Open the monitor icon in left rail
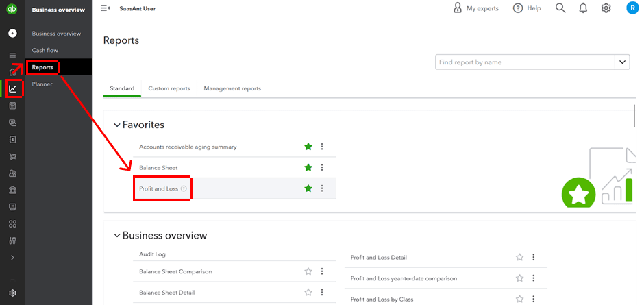Image resolution: width=644 pixels, height=305 pixels. [12, 207]
